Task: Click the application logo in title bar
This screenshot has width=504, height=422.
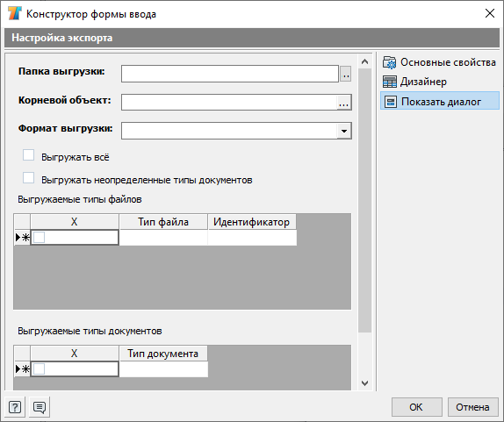Action: tap(15, 13)
